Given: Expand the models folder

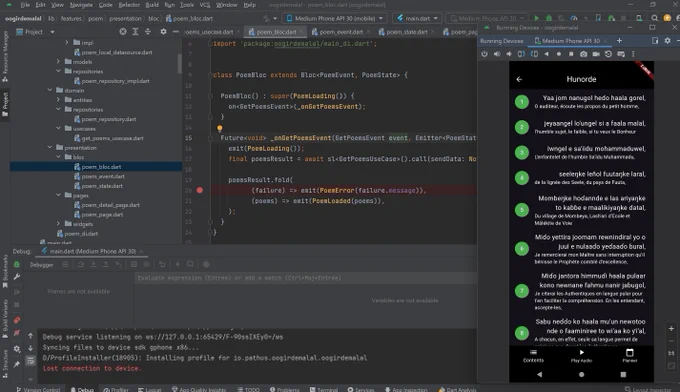Looking at the screenshot, I should (x=59, y=62).
